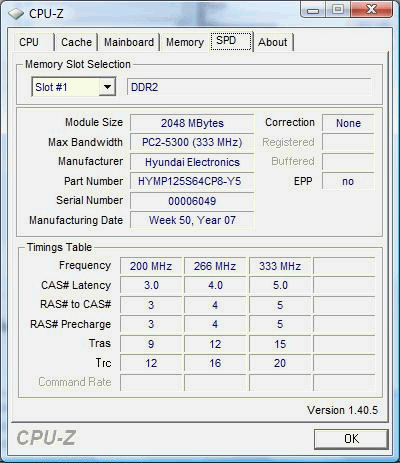Screen dimensions: 400x463
Task: Minimize the CPU-Z window
Action: [x=313, y=11]
